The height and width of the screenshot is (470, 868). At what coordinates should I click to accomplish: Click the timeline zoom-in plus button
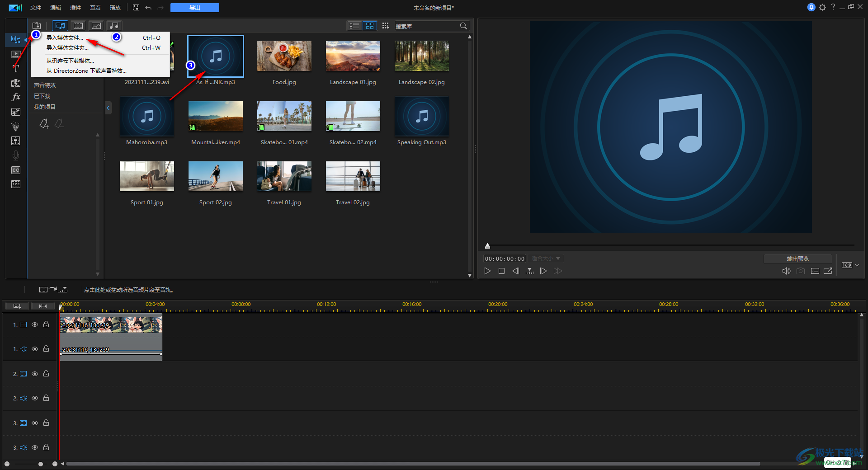55,464
